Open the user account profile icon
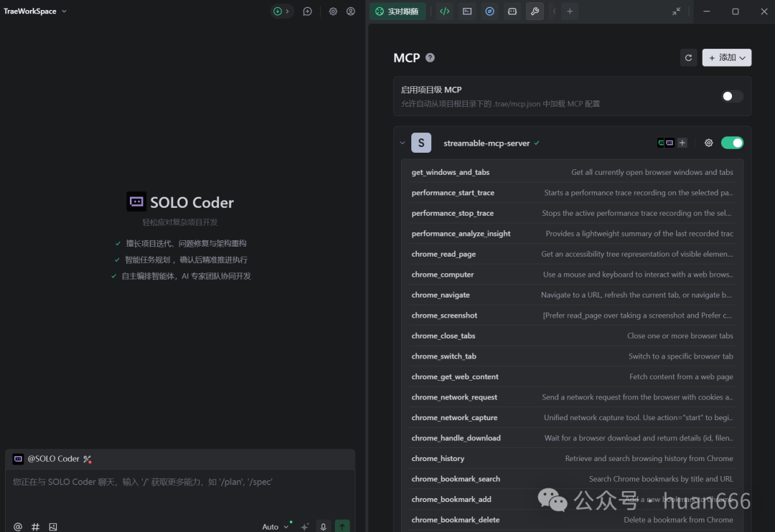Screen dimensions: 775x532 point(350,11)
